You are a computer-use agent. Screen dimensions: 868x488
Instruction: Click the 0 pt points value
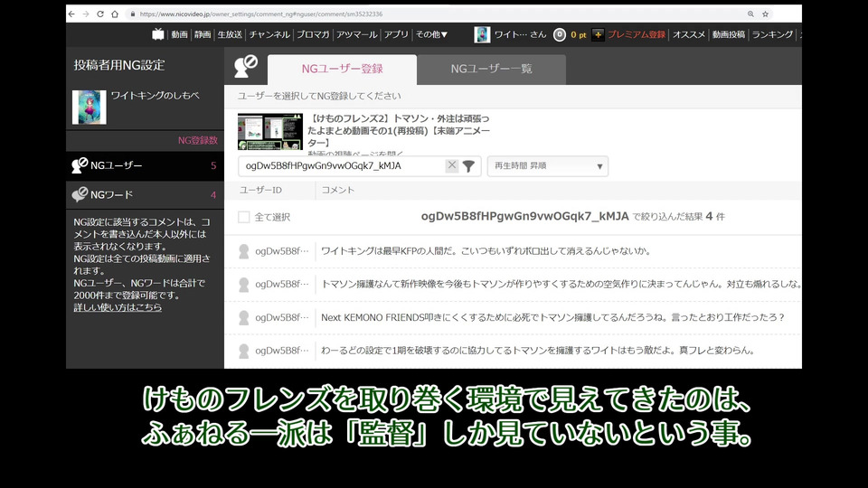click(x=579, y=35)
